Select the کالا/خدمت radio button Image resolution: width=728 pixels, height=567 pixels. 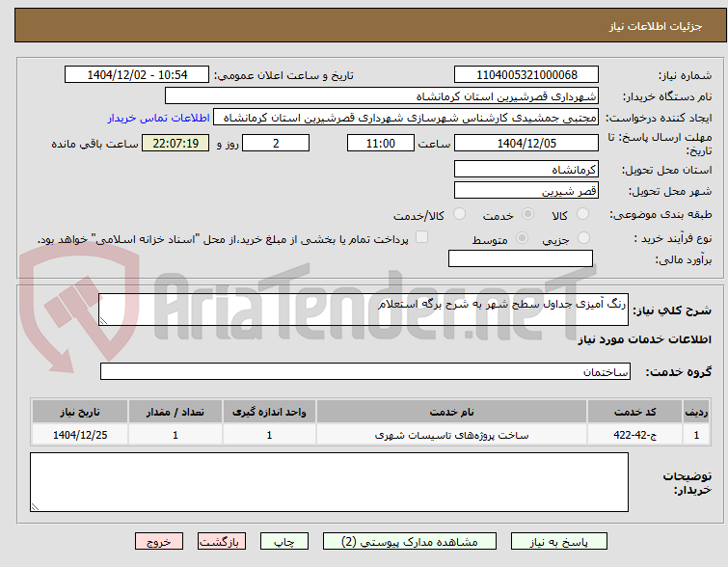(459, 214)
